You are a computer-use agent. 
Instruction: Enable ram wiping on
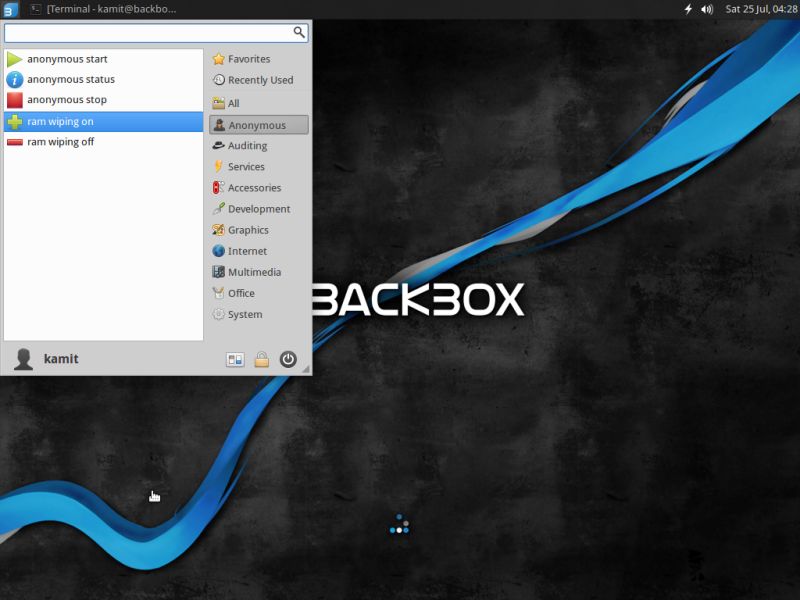pyautogui.click(x=59, y=121)
